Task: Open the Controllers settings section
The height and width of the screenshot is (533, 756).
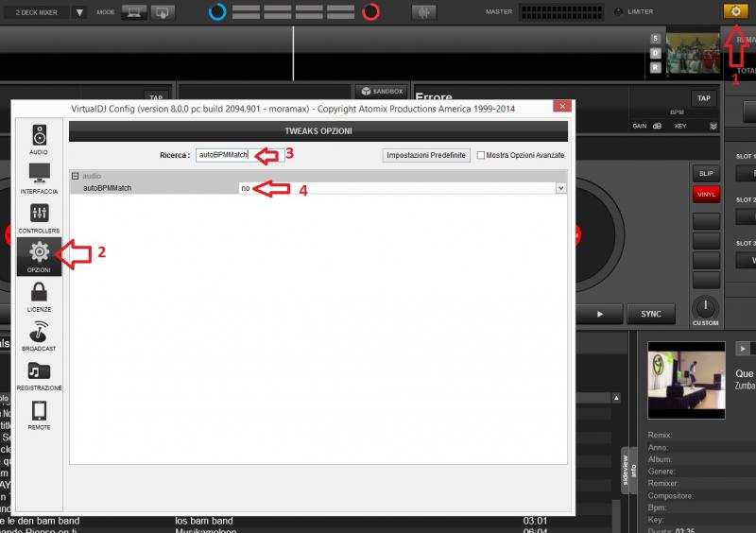Action: [x=39, y=218]
